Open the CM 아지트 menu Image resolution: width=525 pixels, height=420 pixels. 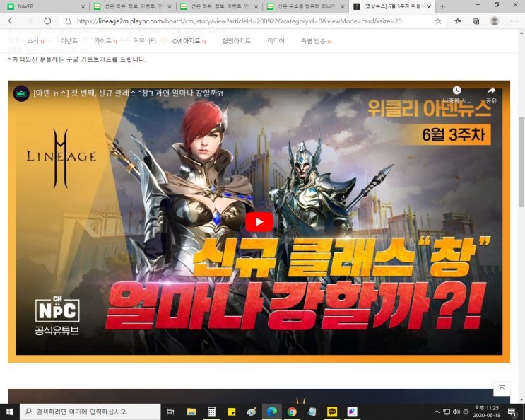click(186, 41)
